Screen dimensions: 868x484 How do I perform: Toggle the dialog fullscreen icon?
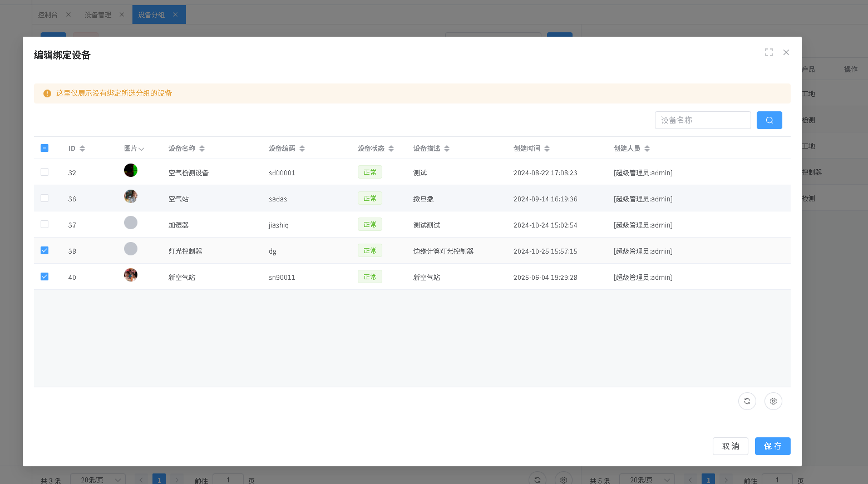[768, 52]
